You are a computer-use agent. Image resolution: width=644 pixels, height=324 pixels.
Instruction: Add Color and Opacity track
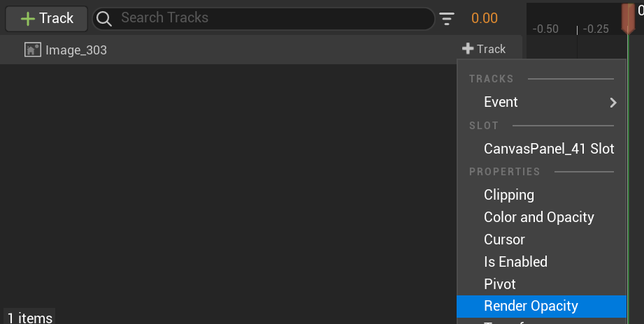coord(538,217)
